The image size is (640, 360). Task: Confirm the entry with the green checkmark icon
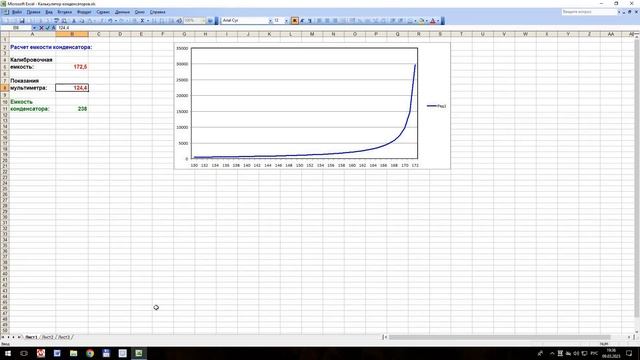click(x=47, y=28)
